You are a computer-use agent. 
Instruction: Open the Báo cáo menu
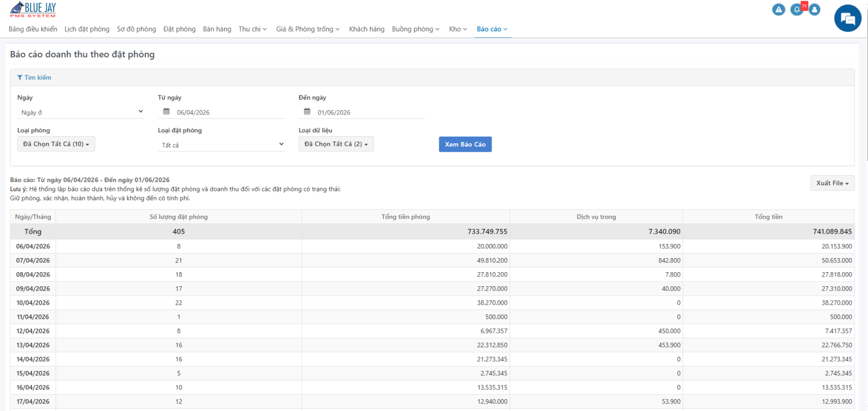pos(492,29)
